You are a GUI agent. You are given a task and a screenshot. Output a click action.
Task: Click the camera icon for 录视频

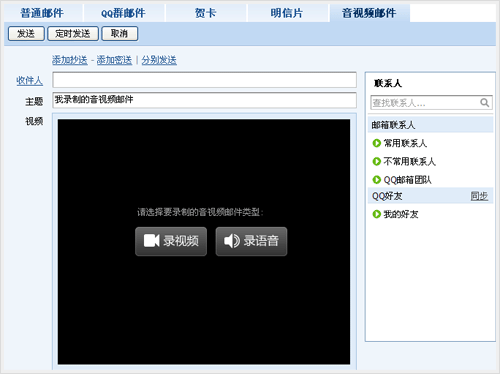point(151,241)
